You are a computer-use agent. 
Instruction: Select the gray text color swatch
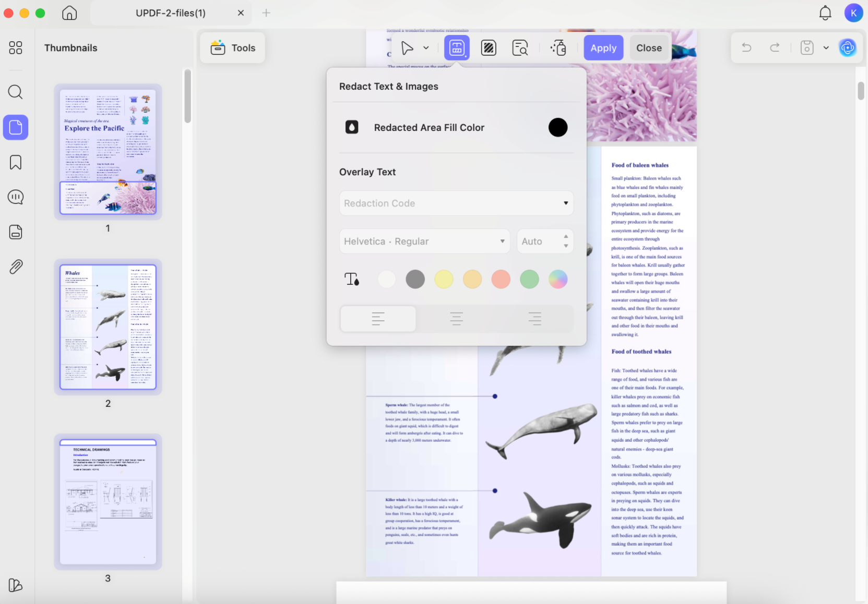[x=415, y=280]
